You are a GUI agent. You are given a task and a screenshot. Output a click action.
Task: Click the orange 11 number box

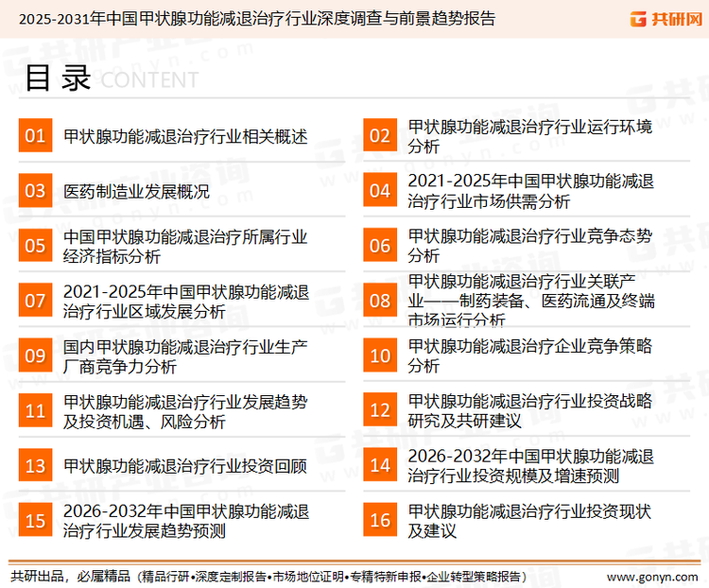[35, 410]
